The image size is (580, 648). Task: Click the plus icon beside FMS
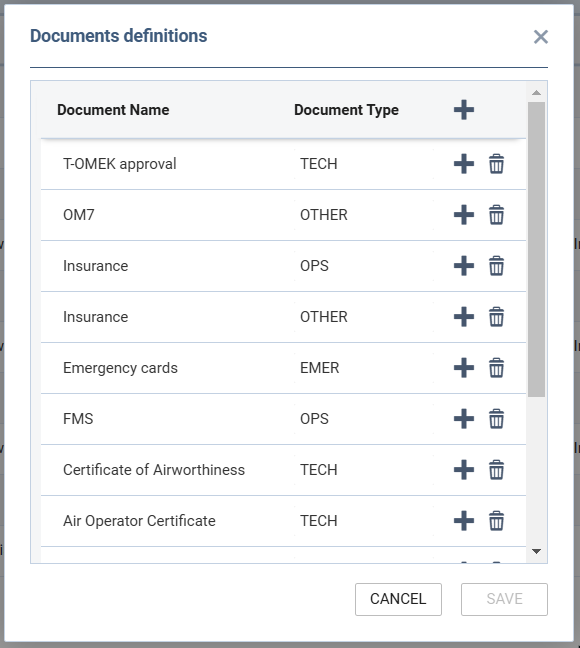(464, 419)
